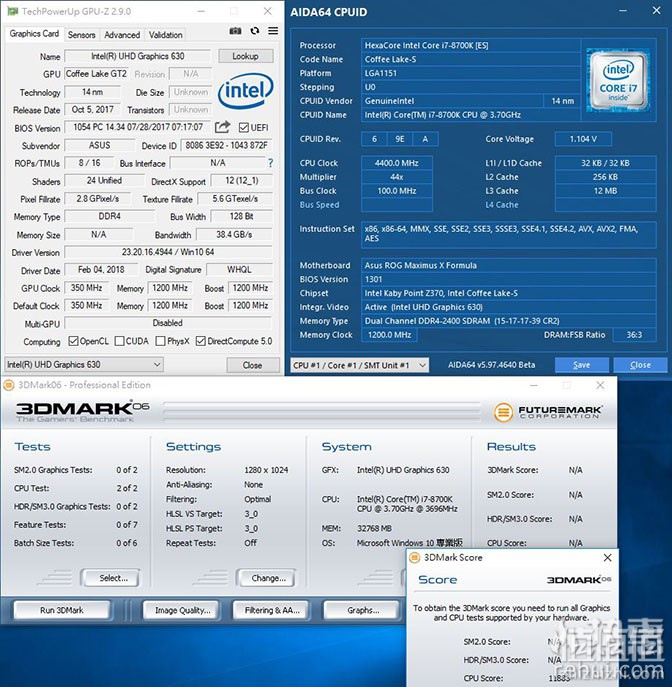Click the Image Quality... button
This screenshot has height=687, width=672.
pyautogui.click(x=183, y=610)
